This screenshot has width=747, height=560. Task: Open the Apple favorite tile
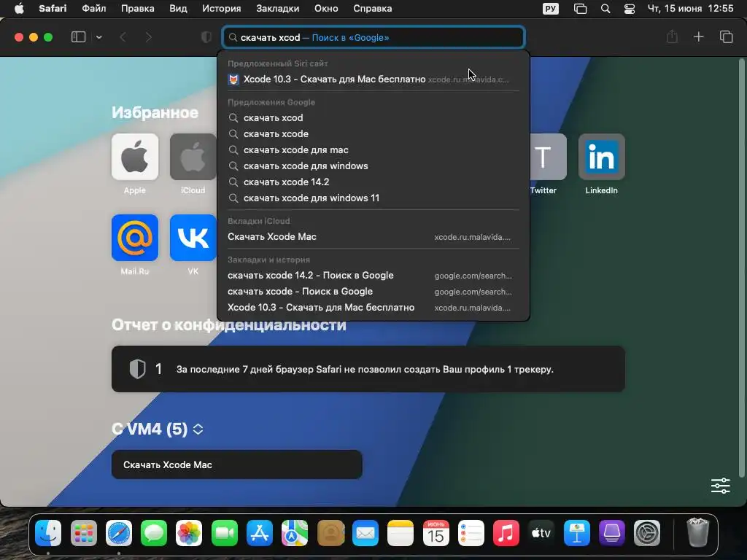click(135, 157)
